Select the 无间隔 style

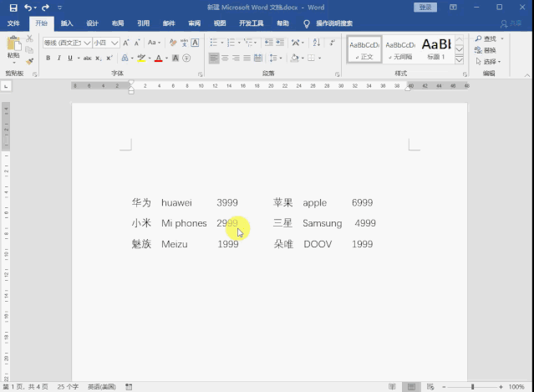[400, 49]
